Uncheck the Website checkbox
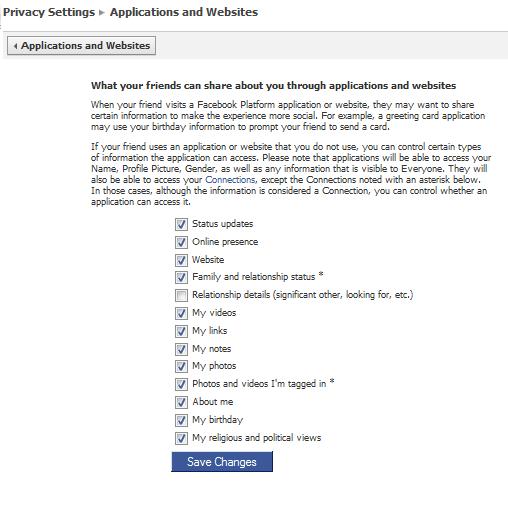Image resolution: width=508 pixels, height=527 pixels. pyautogui.click(x=181, y=260)
